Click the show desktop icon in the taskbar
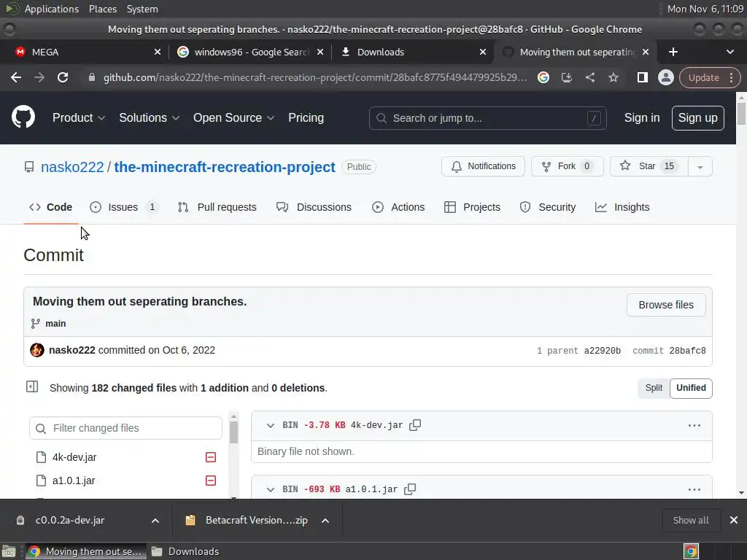The image size is (747, 560). click(9, 551)
